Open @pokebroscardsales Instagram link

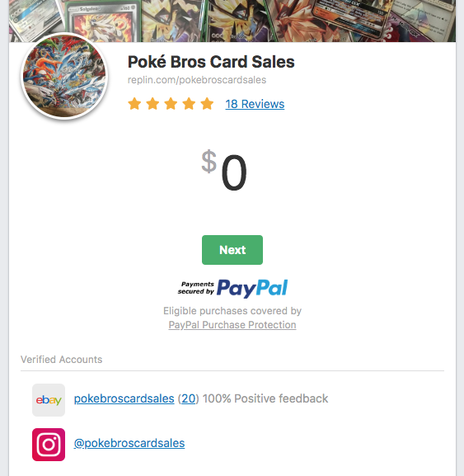coord(129,443)
